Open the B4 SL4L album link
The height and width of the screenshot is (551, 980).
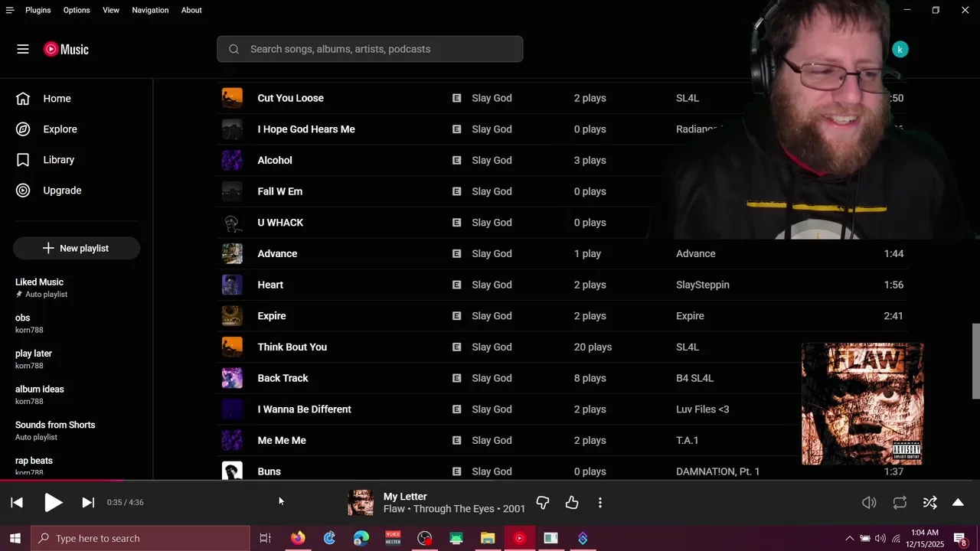click(694, 378)
